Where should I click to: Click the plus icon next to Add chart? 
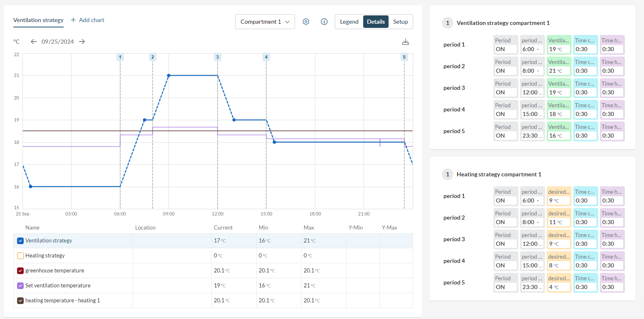(x=73, y=20)
